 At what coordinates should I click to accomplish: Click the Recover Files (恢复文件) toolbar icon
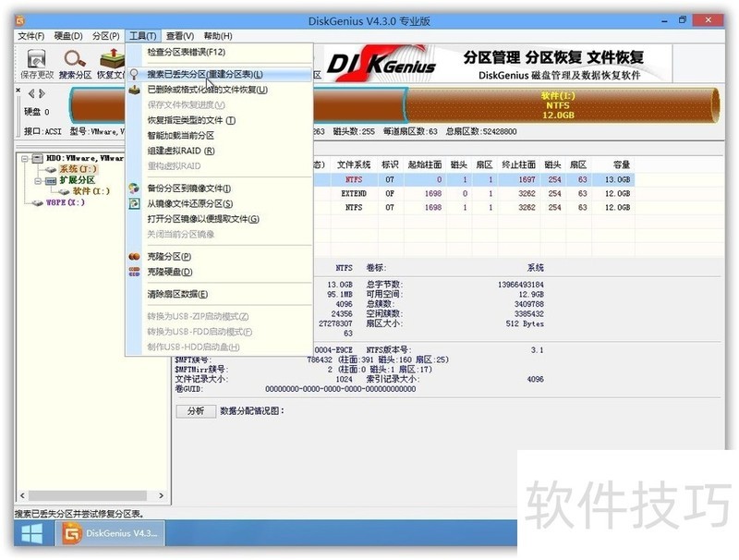click(112, 58)
